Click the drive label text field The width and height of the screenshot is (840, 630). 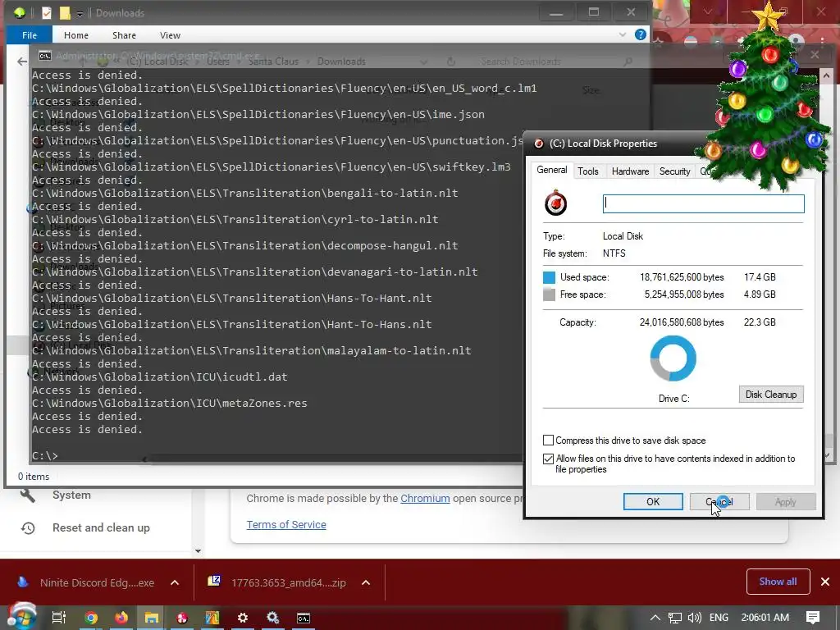(x=703, y=203)
